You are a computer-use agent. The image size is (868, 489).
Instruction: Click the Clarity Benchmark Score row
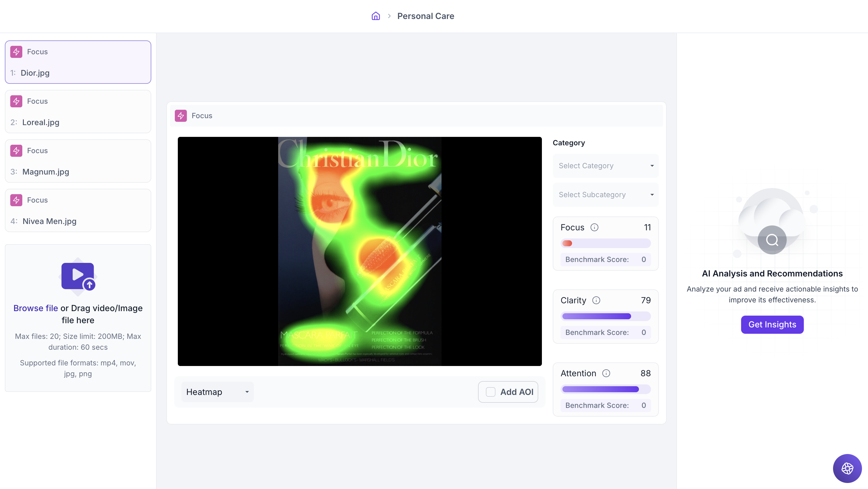[x=605, y=332]
